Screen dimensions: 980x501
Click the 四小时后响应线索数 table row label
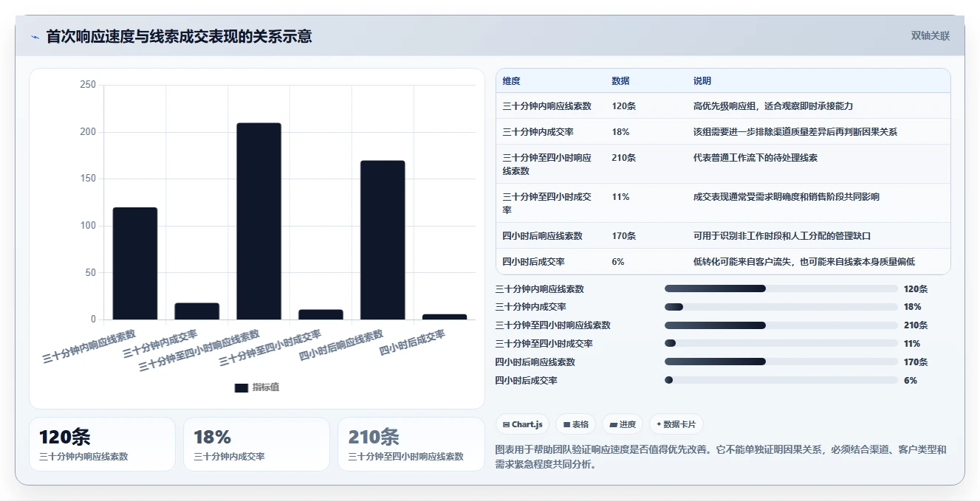[x=543, y=236]
